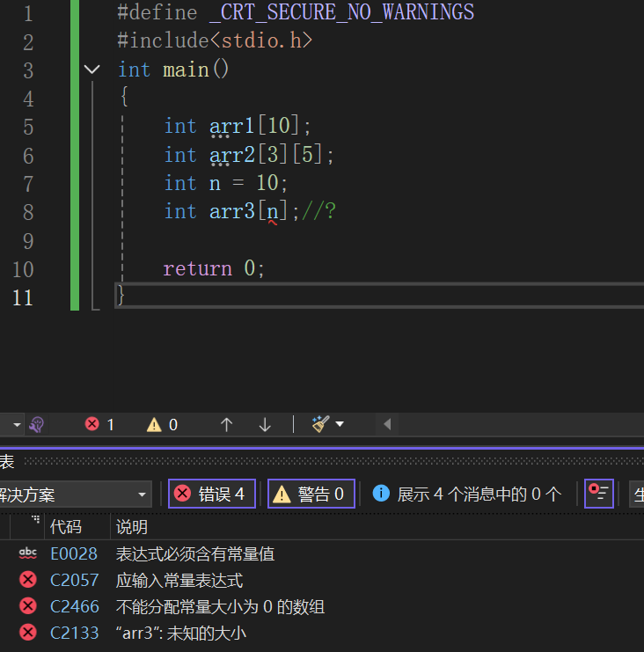644x652 pixels.
Task: Click the IntelliSense abc icon for E0028
Action: click(x=28, y=553)
